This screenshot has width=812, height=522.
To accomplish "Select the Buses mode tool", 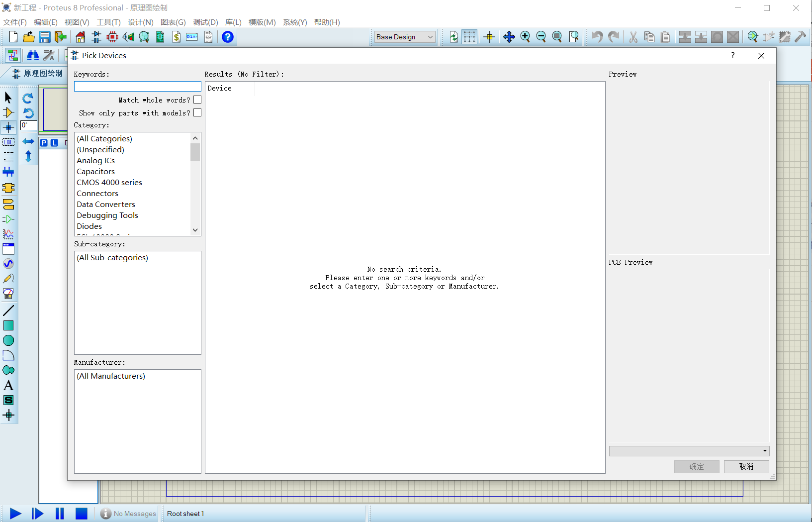I will click(x=8, y=172).
